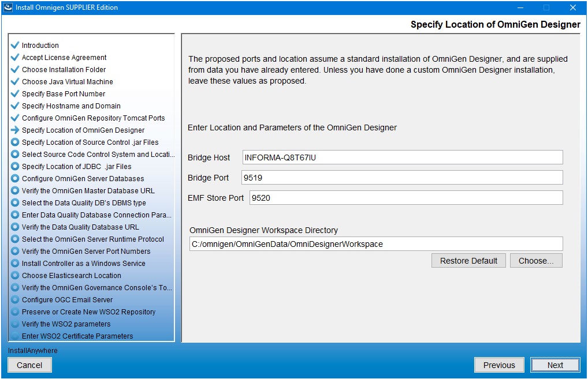Click the circle icon by Select the OmniGen Server Runtime Protocol
This screenshot has height=379, width=588.
[15, 239]
